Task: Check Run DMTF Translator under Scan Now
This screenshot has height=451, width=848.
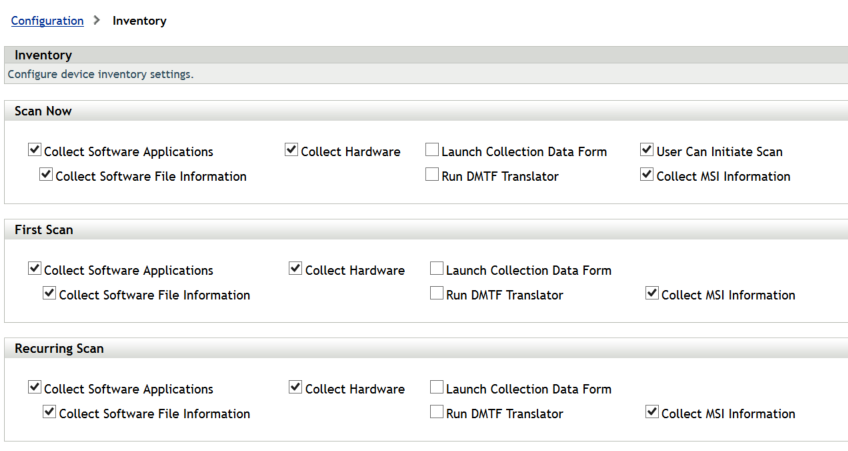Action: point(432,175)
